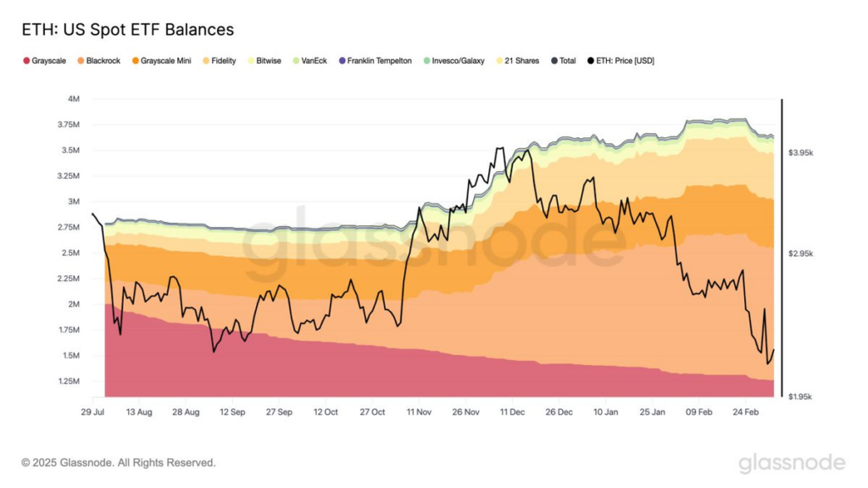Hide the Bitwise series via legend label

270,61
